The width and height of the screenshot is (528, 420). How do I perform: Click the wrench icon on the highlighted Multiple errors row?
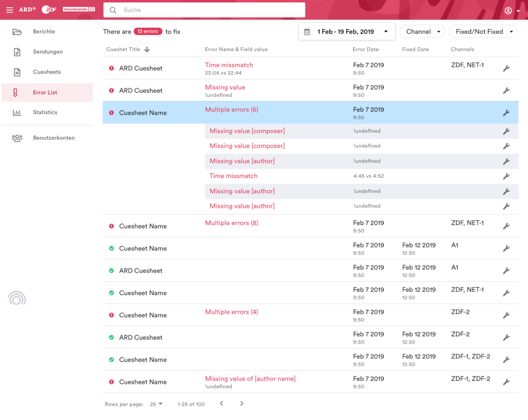click(x=506, y=113)
